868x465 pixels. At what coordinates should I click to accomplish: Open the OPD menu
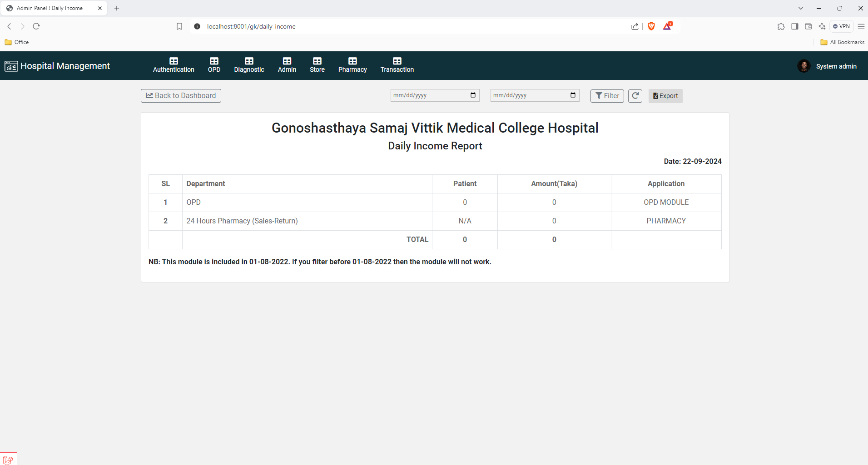click(214, 65)
